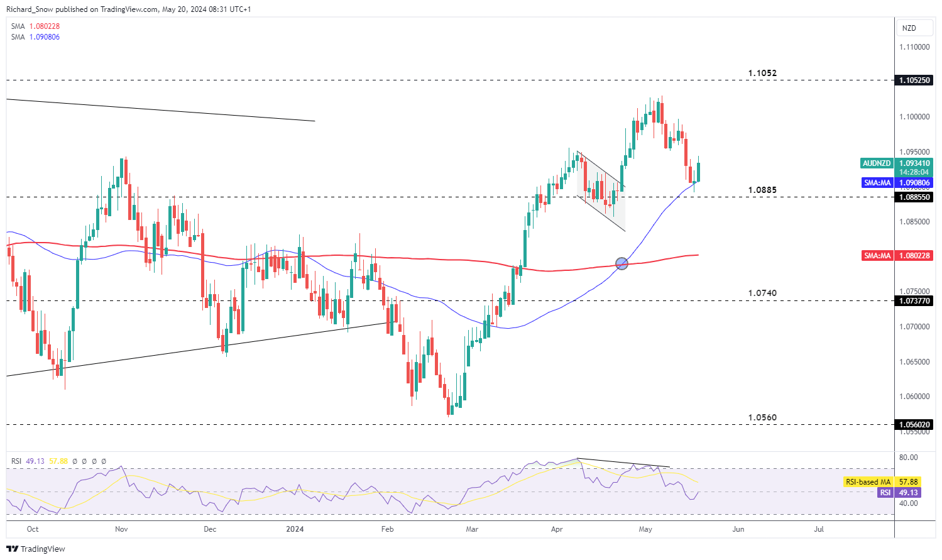Image resolution: width=942 pixels, height=560 pixels.
Task: Select the red SMA 1.080228 legend entry
Action: (x=35, y=26)
